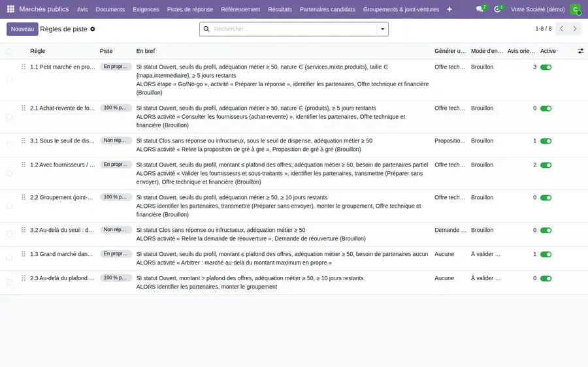Open rule 3.1 Sous le seuil de dis…
The width and height of the screenshot is (588, 367).
62,140
